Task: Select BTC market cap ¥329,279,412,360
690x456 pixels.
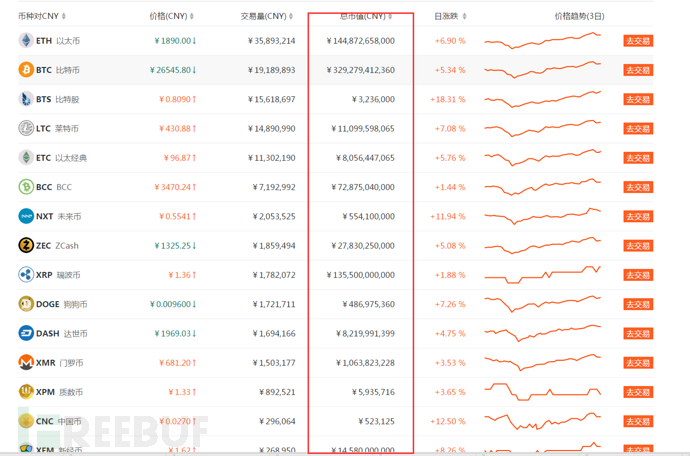Action: click(x=360, y=70)
